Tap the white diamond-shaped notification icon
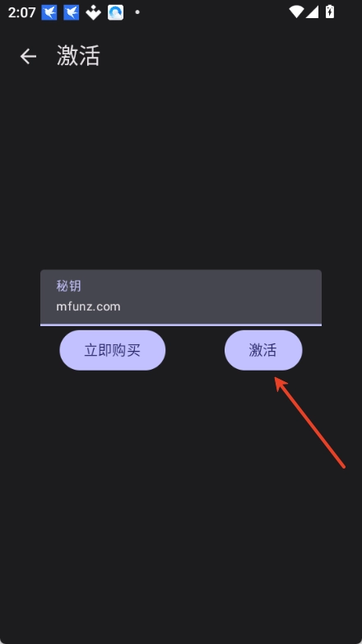Screen dimensions: 362x644 point(93,12)
